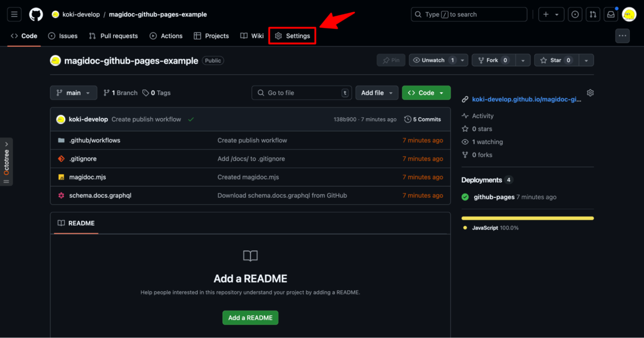Click the koki-develop author name in commit row
The width and height of the screenshot is (644, 338).
(x=89, y=119)
